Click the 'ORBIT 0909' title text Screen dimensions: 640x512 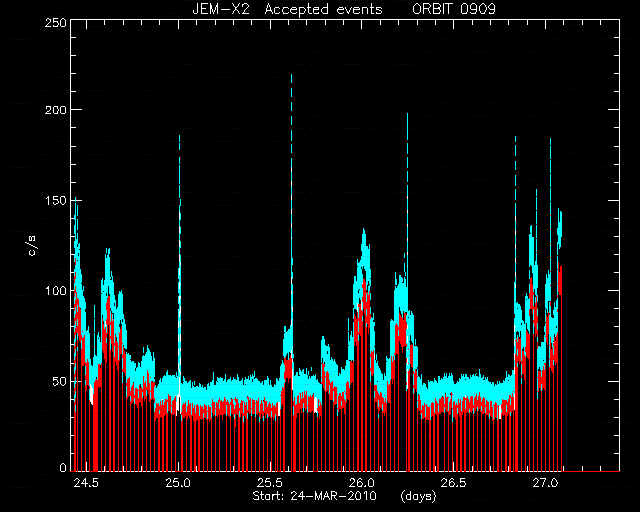453,9
